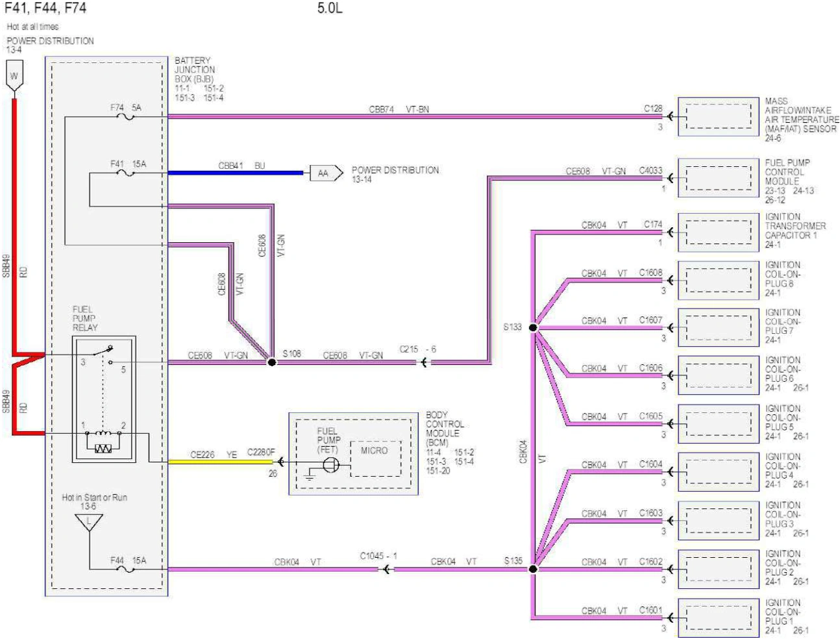Click the C1602 connector label
The width and height of the screenshot is (840, 639).
click(650, 562)
